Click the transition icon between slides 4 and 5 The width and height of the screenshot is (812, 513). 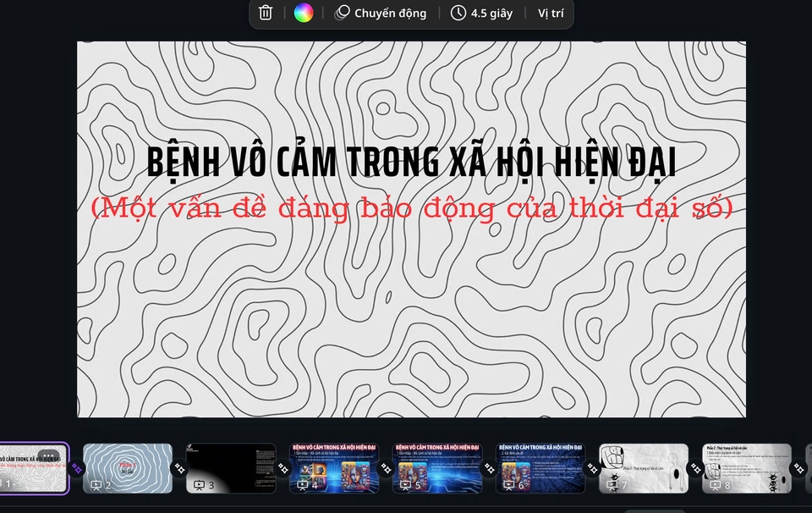386,468
